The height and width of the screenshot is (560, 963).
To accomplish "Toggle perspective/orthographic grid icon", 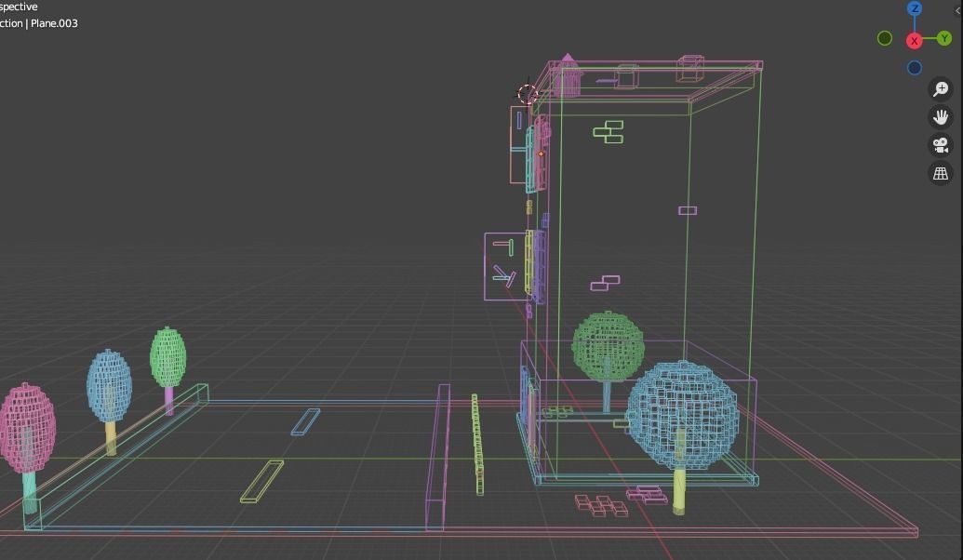I will point(941,174).
